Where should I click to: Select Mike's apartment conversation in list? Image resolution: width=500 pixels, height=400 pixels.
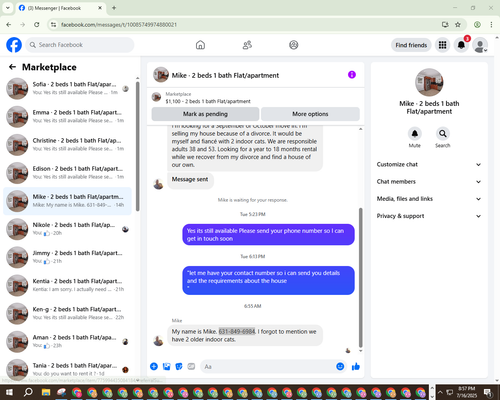(x=68, y=201)
